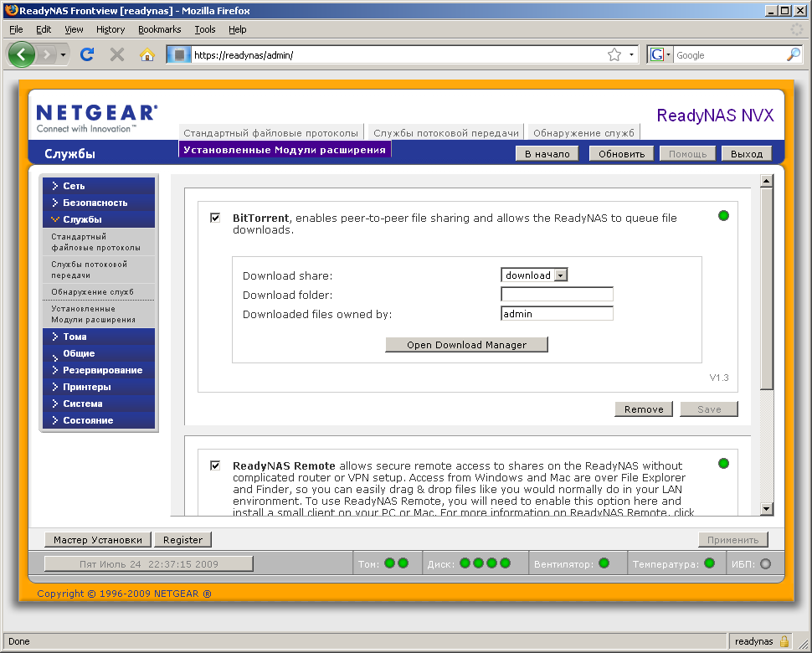The height and width of the screenshot is (653, 812).
Task: Open the History menu
Action: click(110, 29)
